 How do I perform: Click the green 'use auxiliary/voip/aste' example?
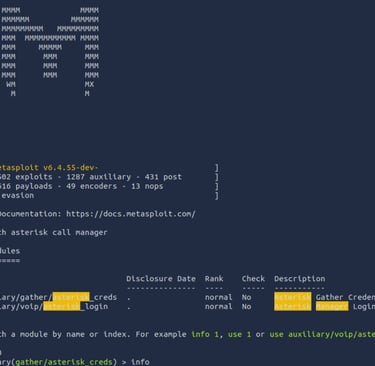click(322, 334)
